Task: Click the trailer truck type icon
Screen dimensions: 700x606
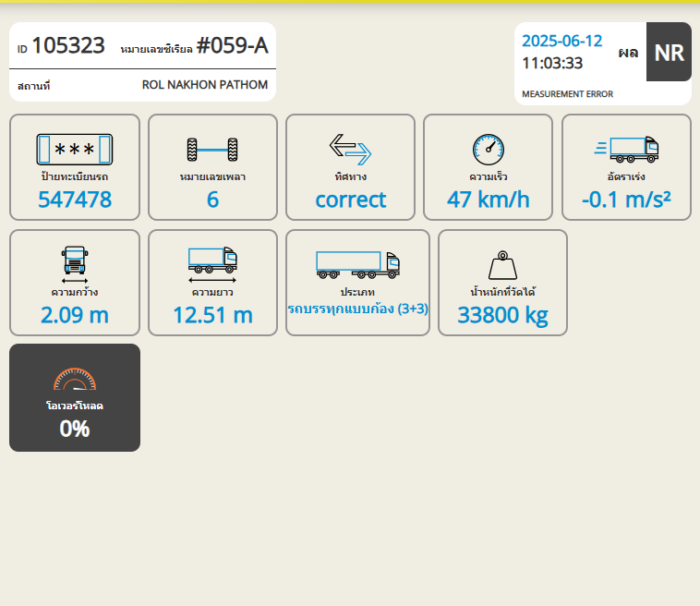Action: click(357, 264)
